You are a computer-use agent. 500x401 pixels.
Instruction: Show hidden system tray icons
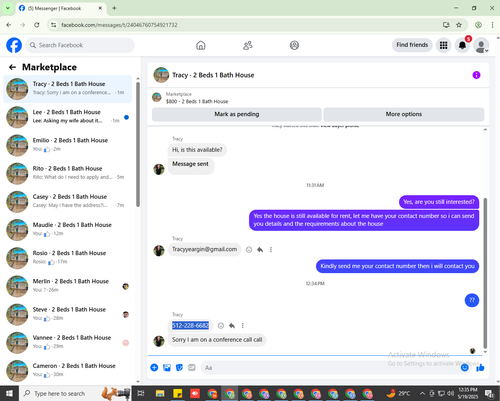pos(422,393)
